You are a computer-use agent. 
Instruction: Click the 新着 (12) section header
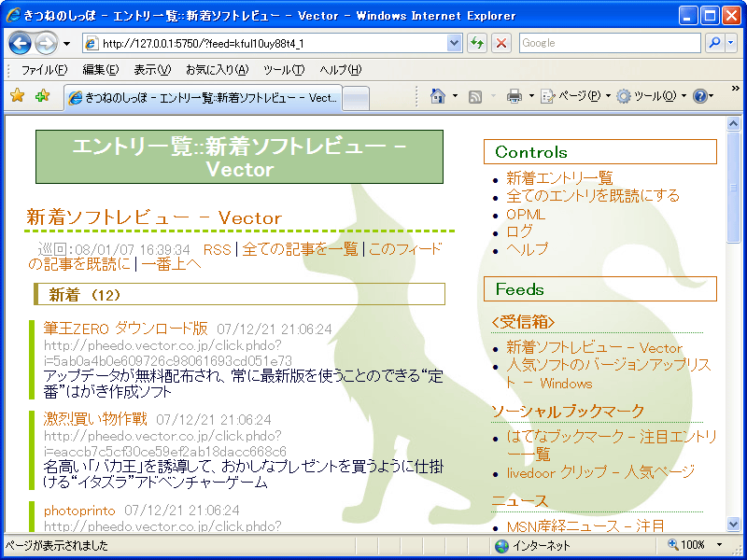(240, 294)
